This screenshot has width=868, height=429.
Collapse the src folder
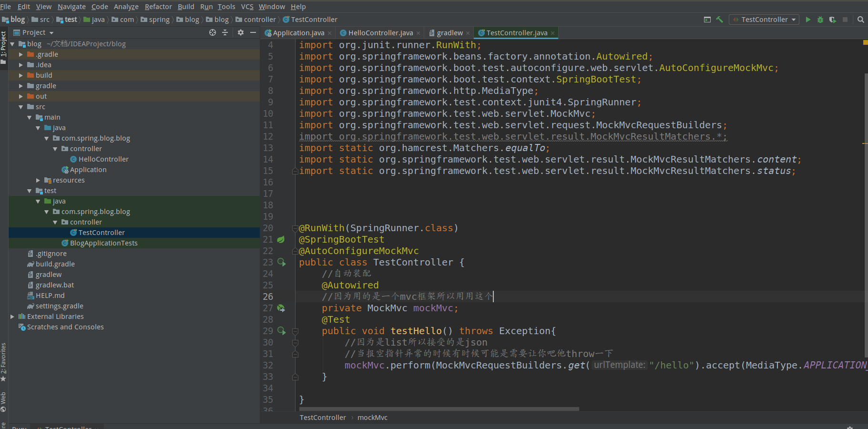tap(20, 107)
